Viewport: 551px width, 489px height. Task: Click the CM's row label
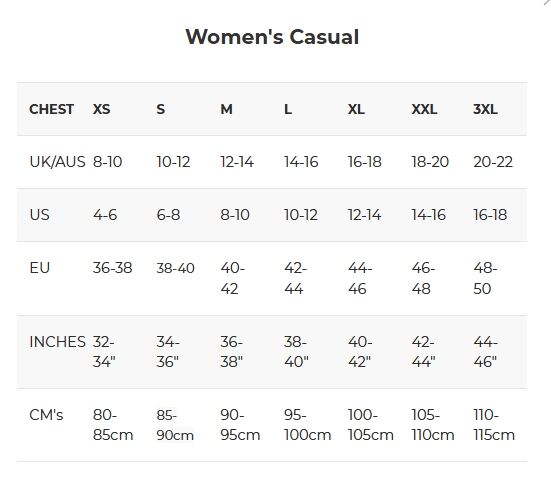pos(46,415)
